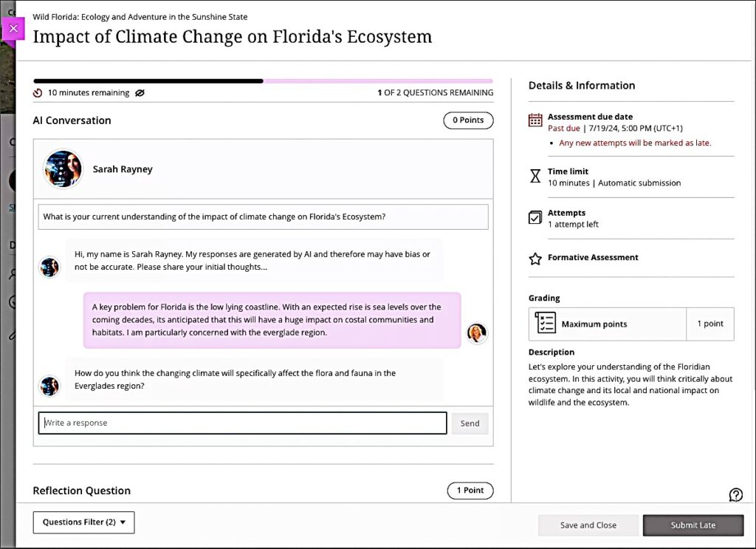Click Sarah Rayney's AI avatar icon
756x549 pixels.
[x=63, y=168]
